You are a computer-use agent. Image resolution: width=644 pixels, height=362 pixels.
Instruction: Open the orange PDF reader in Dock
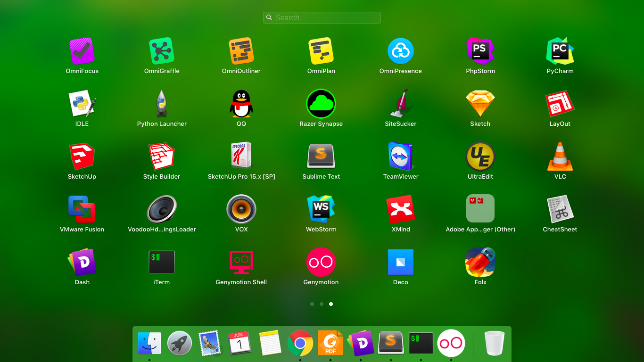click(330, 343)
